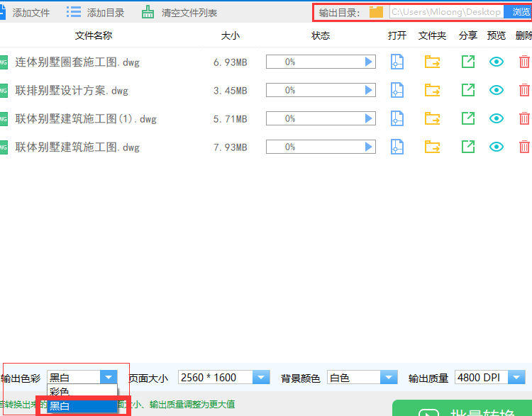Viewport: 532px width, 416px height.
Task: Clear list with 清空文件列表 button
Action: (x=179, y=13)
